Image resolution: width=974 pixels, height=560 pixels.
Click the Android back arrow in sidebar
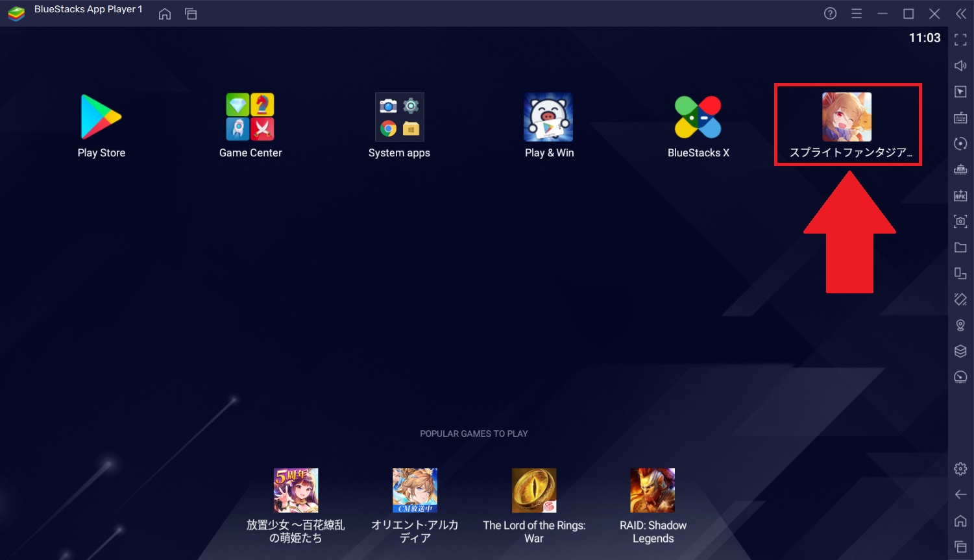click(x=960, y=494)
